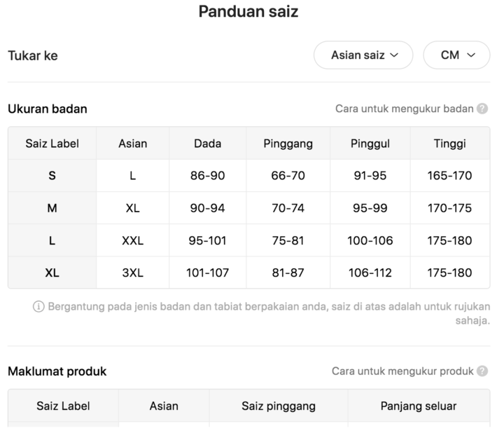Click the Panduan saiz title
The height and width of the screenshot is (447, 504).
click(x=248, y=11)
